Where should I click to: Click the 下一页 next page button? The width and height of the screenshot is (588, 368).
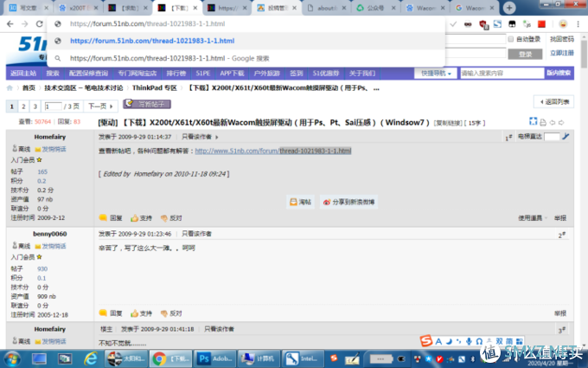point(100,107)
